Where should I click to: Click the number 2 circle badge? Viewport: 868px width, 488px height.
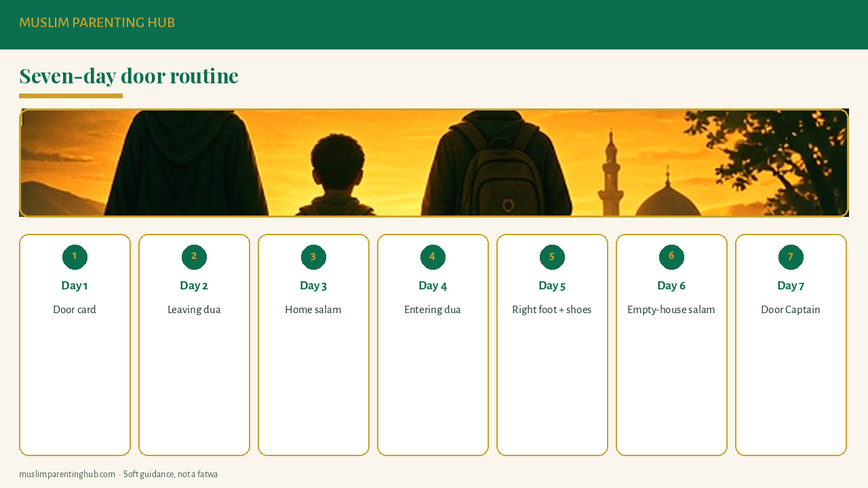pos(194,257)
